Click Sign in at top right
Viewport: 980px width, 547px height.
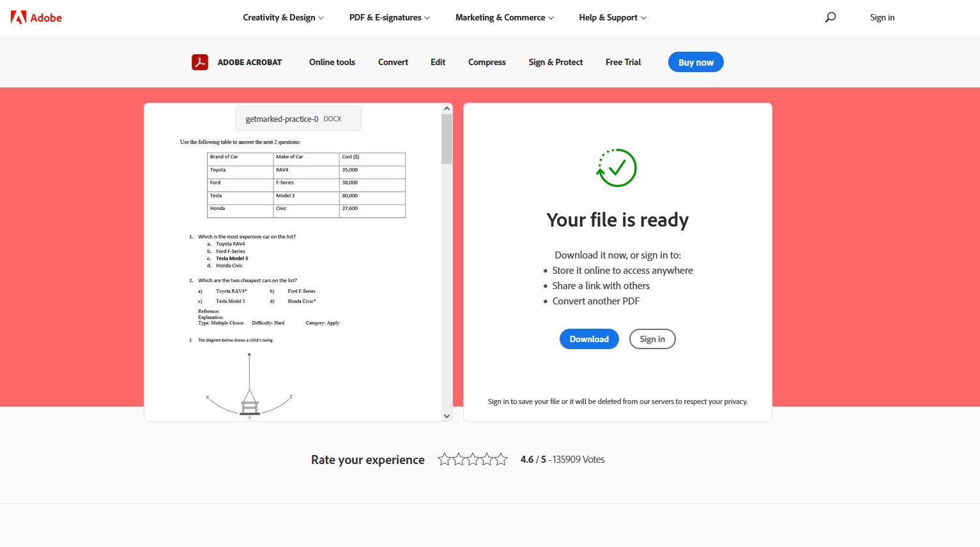click(x=882, y=17)
